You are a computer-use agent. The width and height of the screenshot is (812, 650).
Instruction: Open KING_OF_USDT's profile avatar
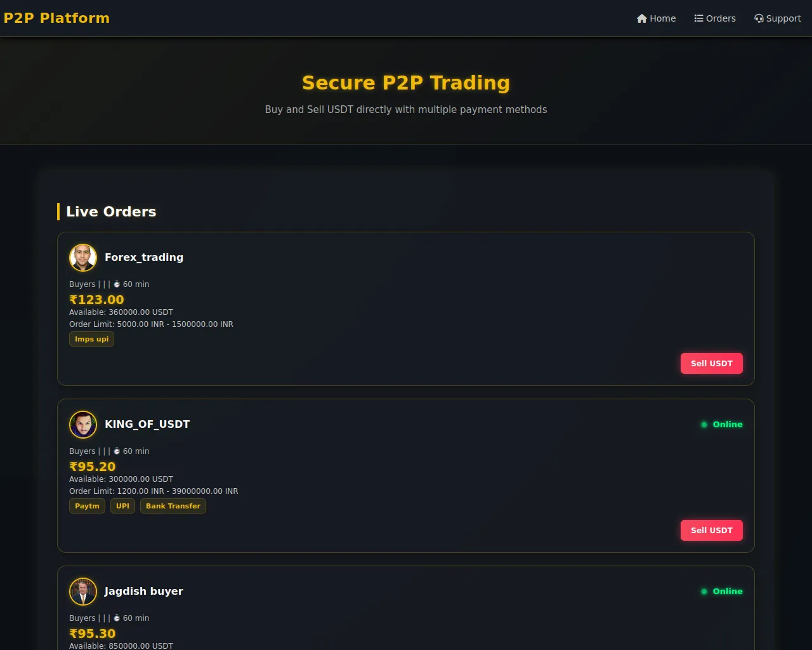tap(83, 425)
